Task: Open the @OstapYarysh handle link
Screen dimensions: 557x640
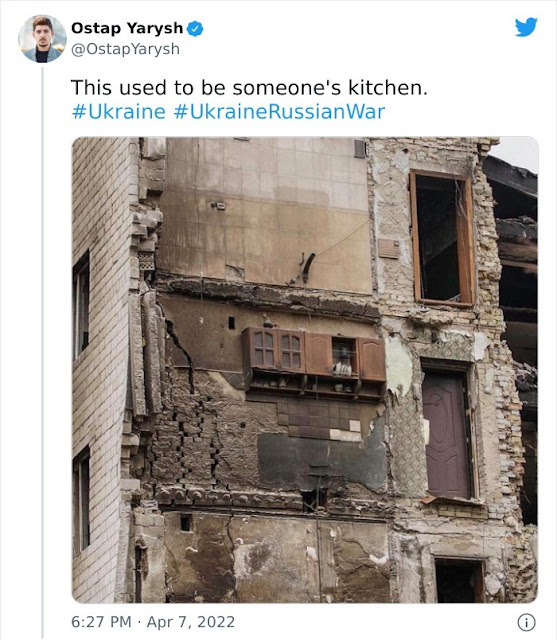Action: (125, 49)
